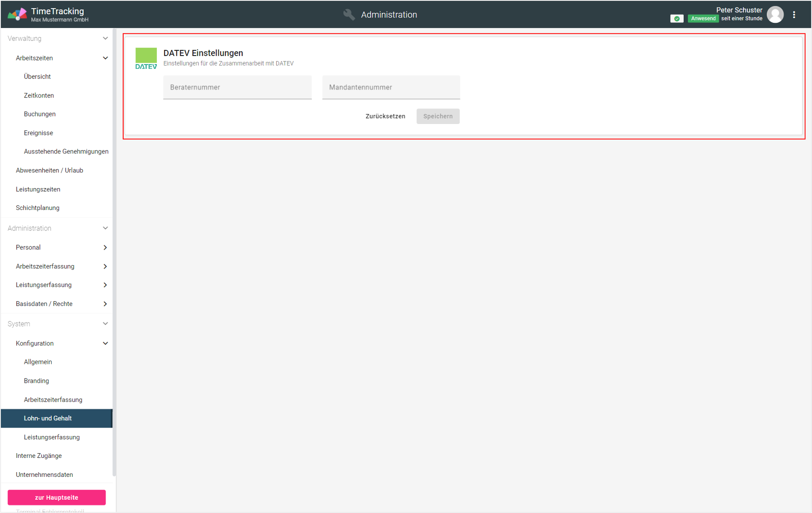Collapse the Konfiguration submenu

[x=105, y=343]
